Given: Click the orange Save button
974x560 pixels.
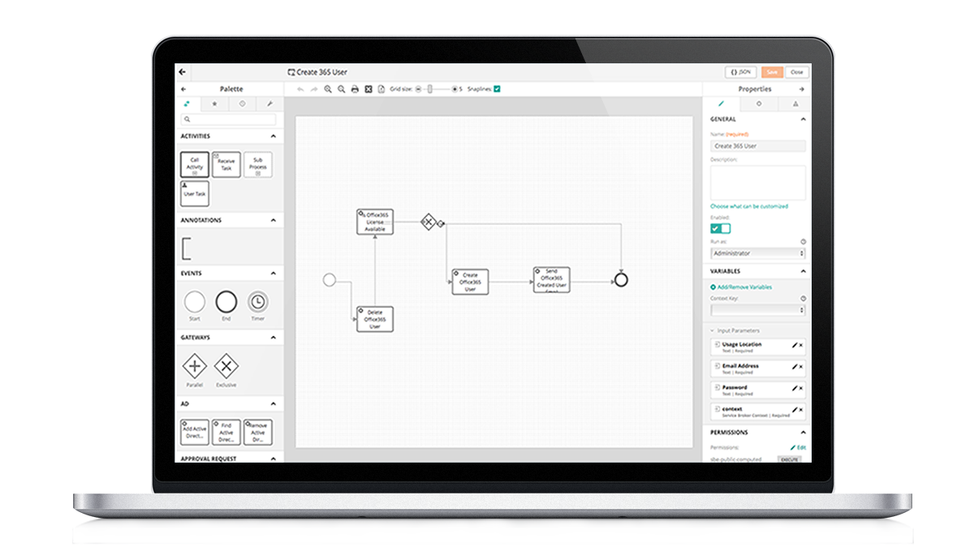Looking at the screenshot, I should (772, 72).
